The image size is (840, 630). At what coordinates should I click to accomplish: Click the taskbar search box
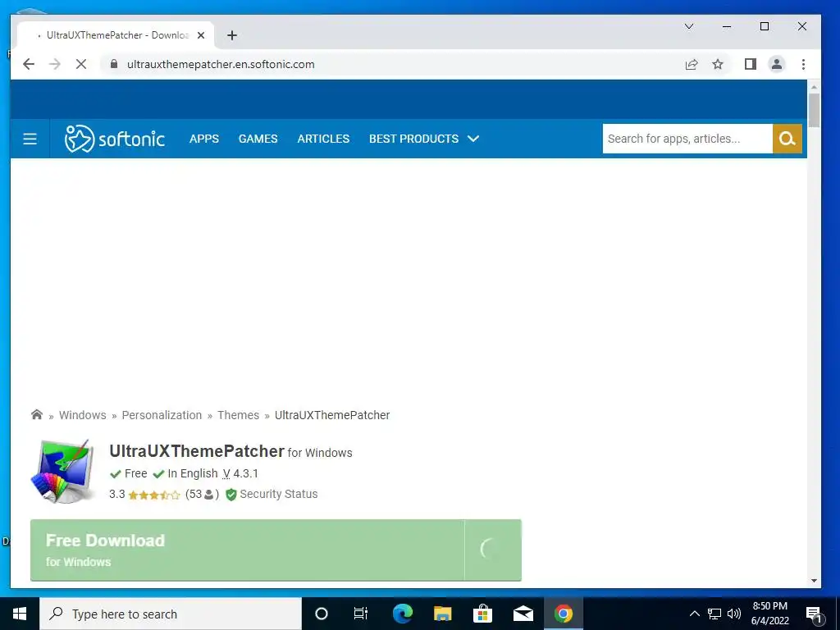point(171,614)
